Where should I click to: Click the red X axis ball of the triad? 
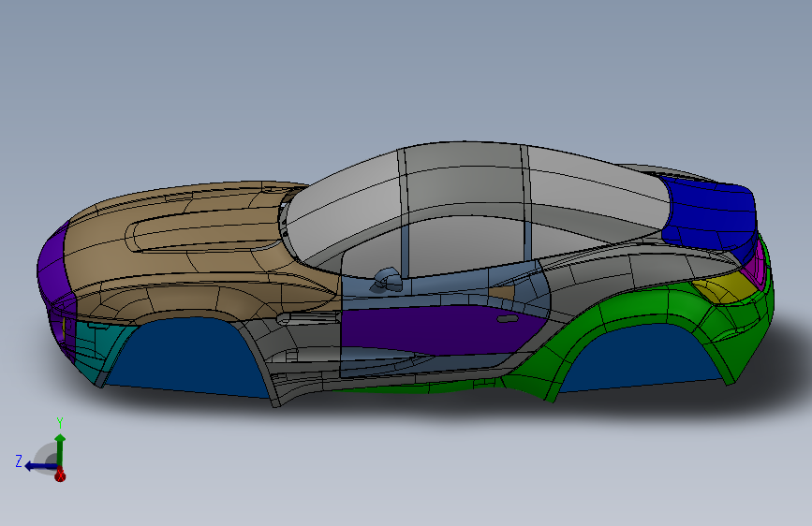pos(60,475)
